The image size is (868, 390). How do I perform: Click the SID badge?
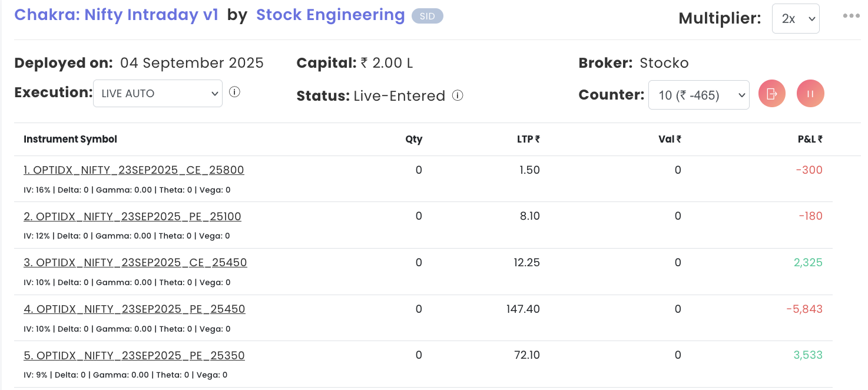[427, 16]
